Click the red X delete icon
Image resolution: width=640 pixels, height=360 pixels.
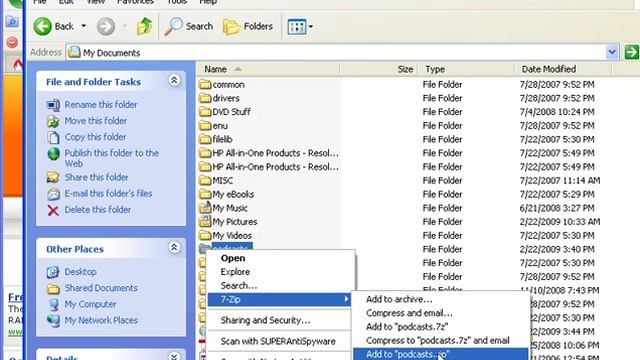(x=53, y=210)
